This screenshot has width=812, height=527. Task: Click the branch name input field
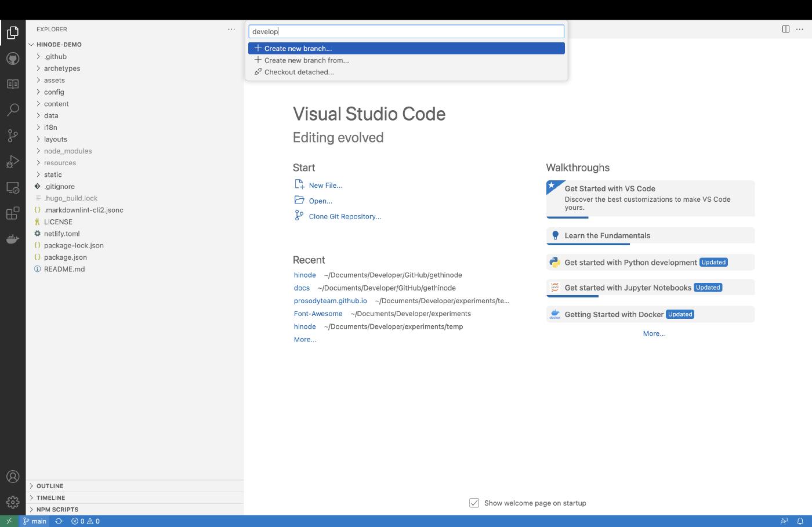407,31
